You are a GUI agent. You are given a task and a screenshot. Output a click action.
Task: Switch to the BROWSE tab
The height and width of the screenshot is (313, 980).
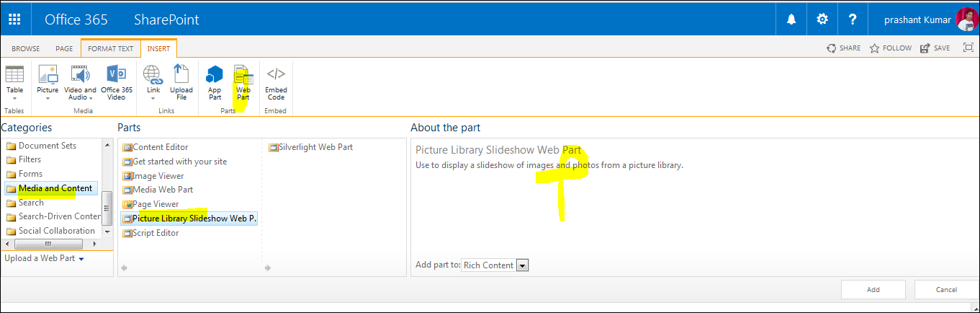tap(25, 48)
